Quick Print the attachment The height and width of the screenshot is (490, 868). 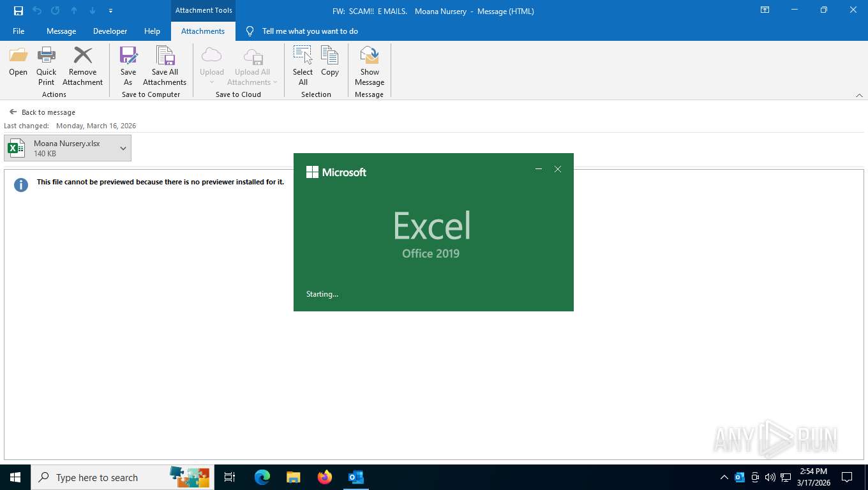click(x=46, y=66)
